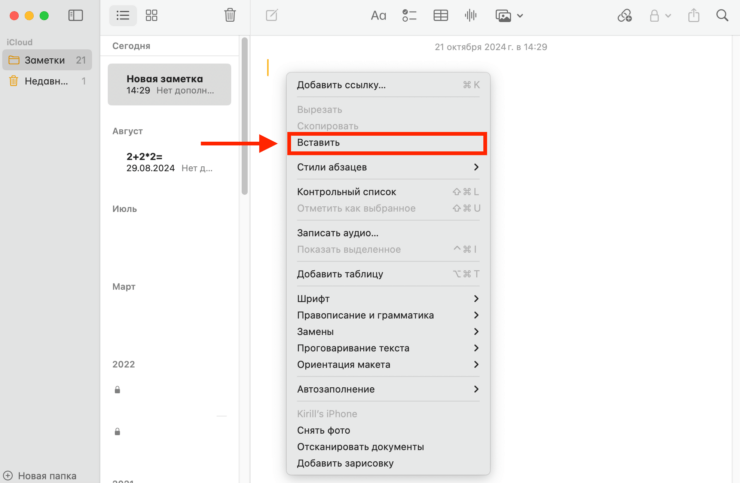Open the media attachment dropdown
The width and height of the screenshot is (740, 483).
click(509, 15)
